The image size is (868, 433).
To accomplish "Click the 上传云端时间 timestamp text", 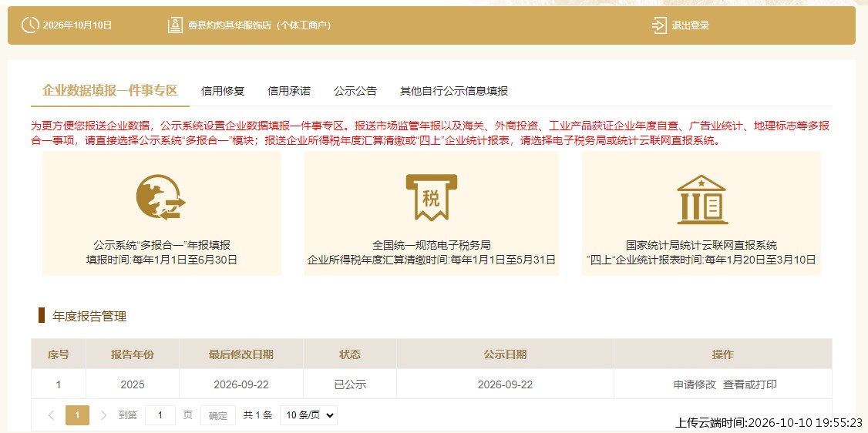I will [x=769, y=422].
